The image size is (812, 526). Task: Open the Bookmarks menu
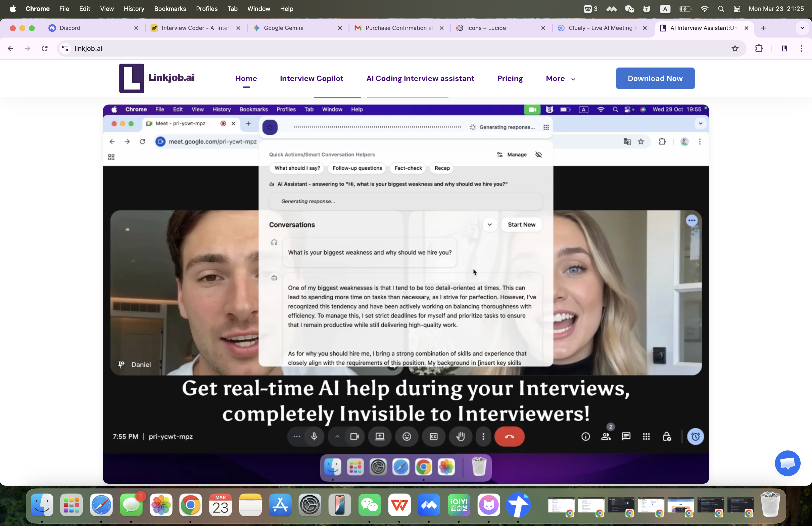(170, 9)
